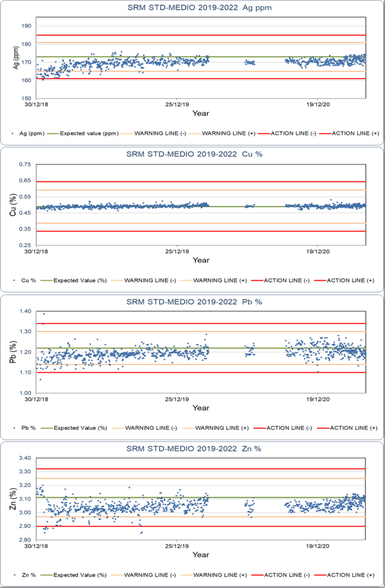Click the '1.40' tick label on Pb axis
This screenshot has width=385, height=588.
pos(25,311)
